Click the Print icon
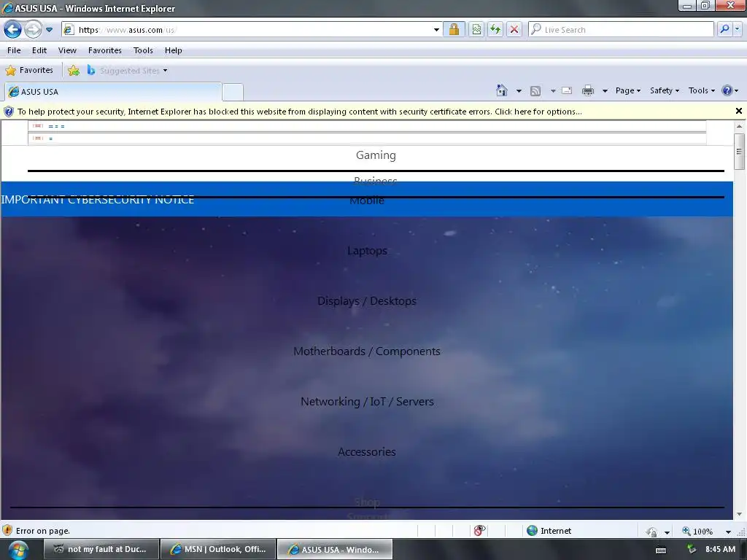The image size is (747, 560). pyautogui.click(x=588, y=90)
